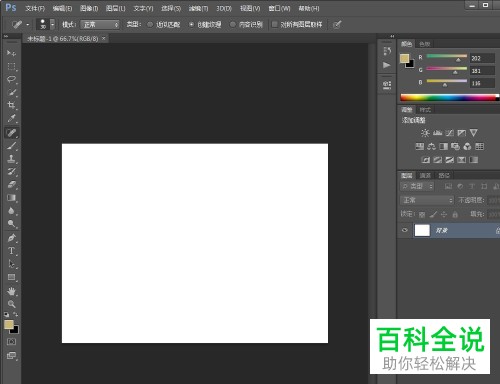Reset to default colors in the toolbox
Viewport: 500px width, 384px height.
[x=6, y=314]
